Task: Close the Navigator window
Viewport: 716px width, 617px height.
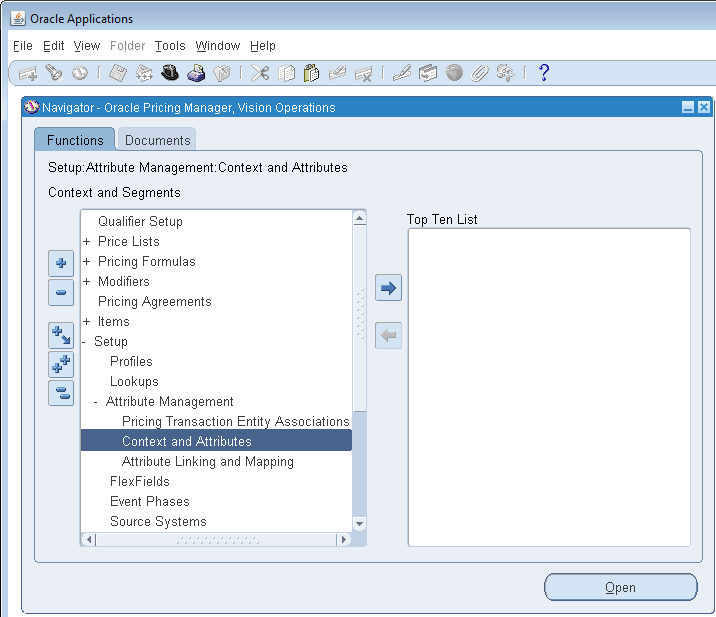Action: point(704,107)
